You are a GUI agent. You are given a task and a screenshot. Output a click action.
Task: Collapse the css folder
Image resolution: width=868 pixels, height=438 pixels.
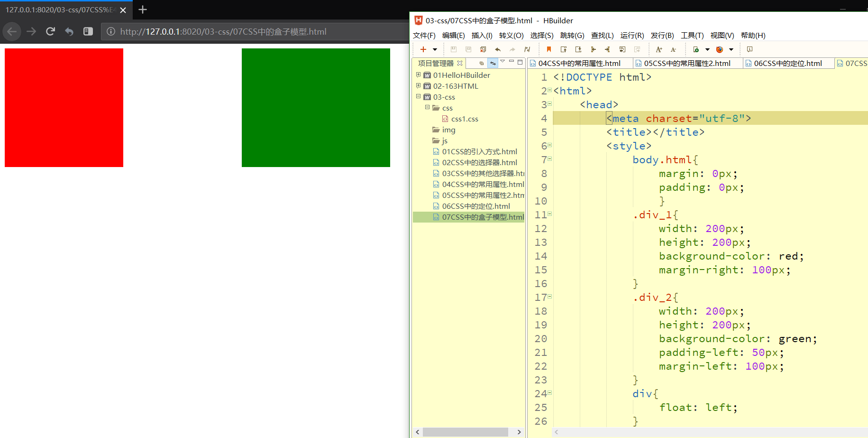(427, 107)
